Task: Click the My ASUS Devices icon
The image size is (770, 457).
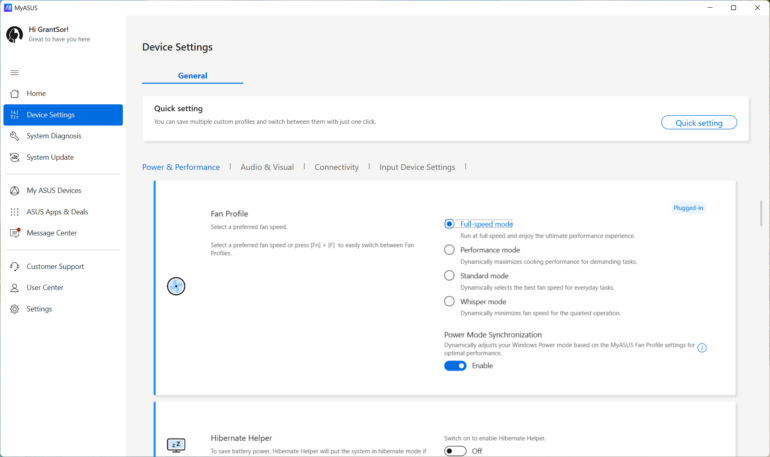Action: click(x=15, y=190)
